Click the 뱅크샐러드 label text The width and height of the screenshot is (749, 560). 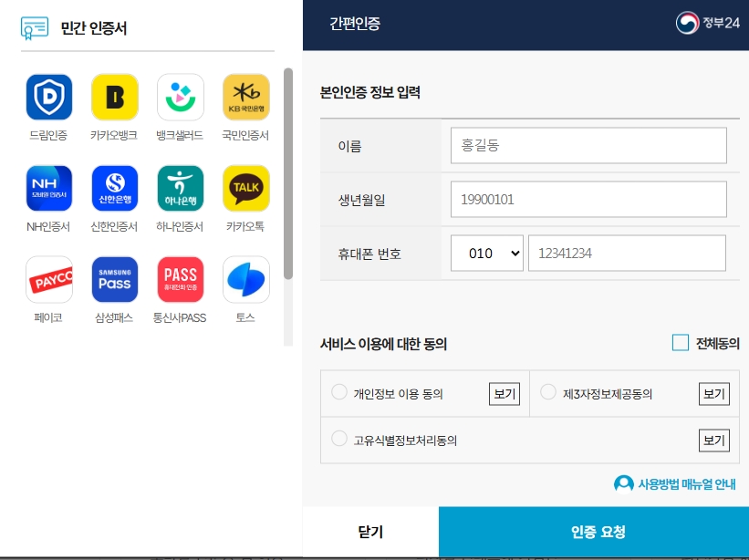coord(180,136)
